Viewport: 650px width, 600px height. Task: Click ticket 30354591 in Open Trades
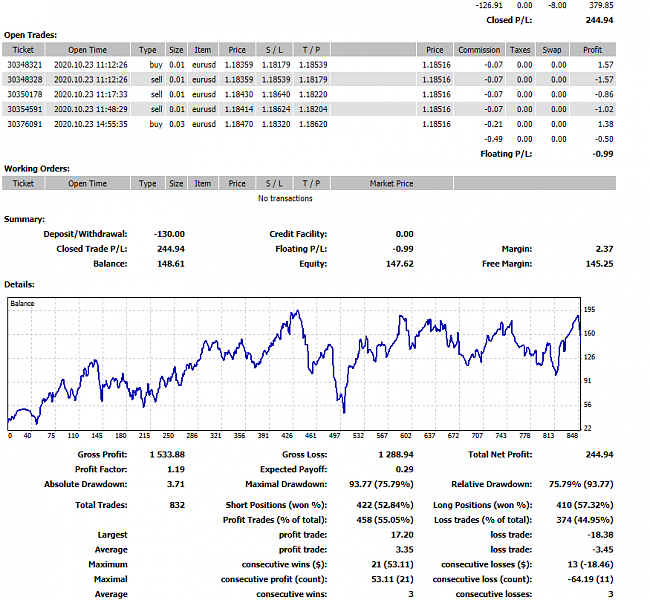click(24, 109)
